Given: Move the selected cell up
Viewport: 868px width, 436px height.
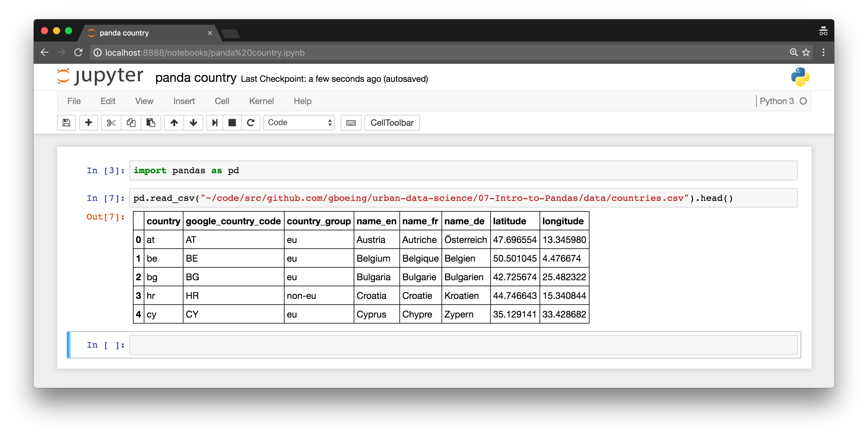Looking at the screenshot, I should pyautogui.click(x=174, y=123).
